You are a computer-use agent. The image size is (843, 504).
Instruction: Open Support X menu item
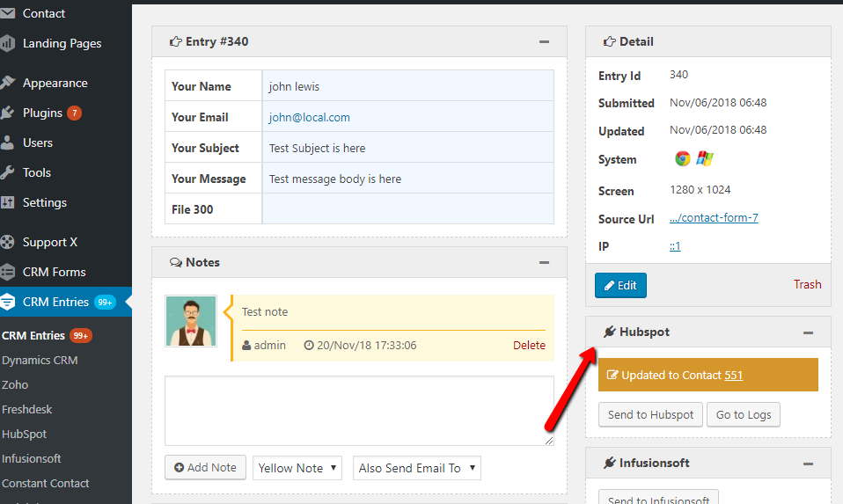point(50,243)
